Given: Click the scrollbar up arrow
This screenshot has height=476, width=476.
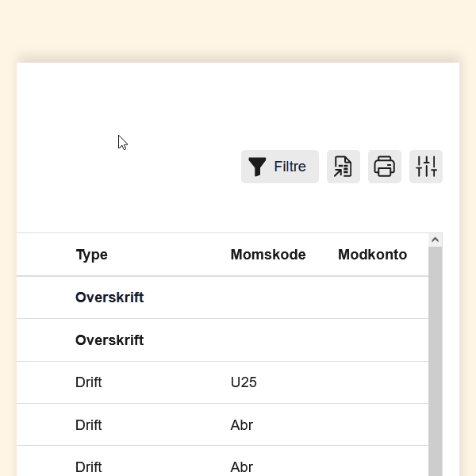Looking at the screenshot, I should [x=435, y=240].
